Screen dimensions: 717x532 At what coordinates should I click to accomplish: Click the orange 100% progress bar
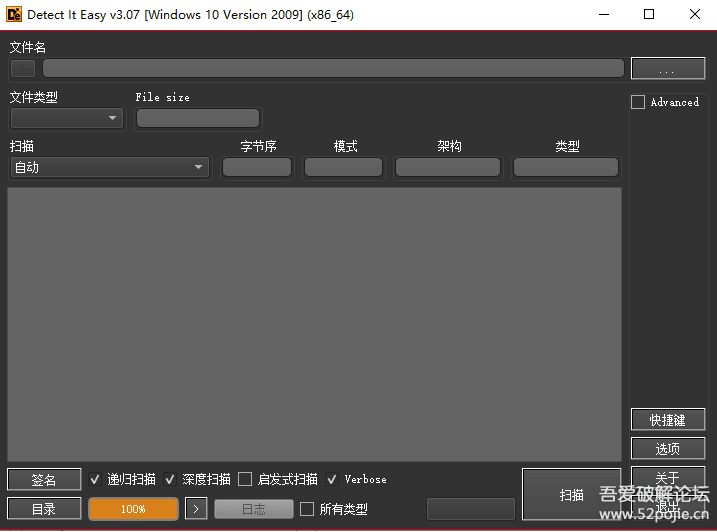(x=133, y=509)
